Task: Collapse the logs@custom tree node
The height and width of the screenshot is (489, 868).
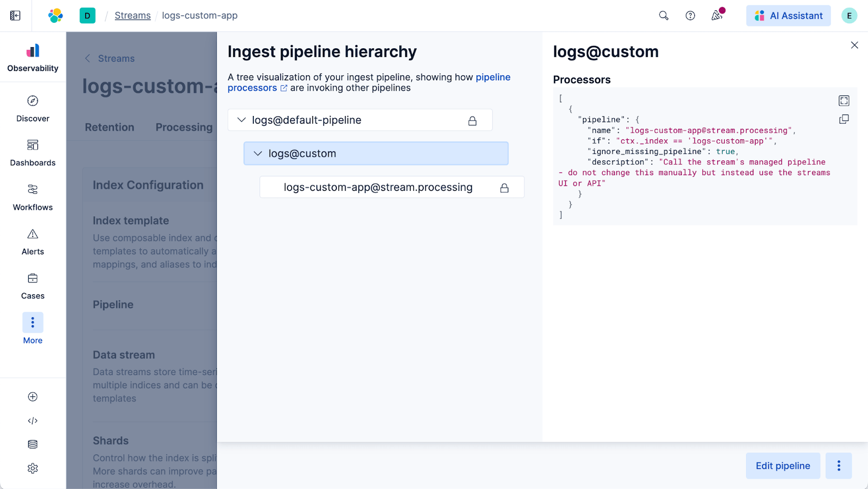Action: click(x=258, y=154)
